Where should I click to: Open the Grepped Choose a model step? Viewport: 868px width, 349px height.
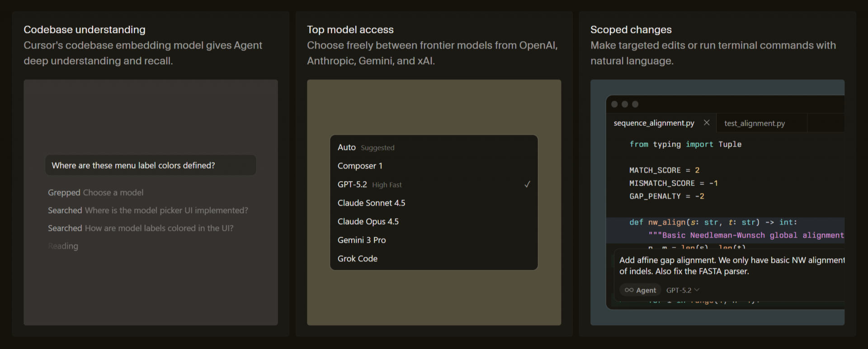pos(95,193)
